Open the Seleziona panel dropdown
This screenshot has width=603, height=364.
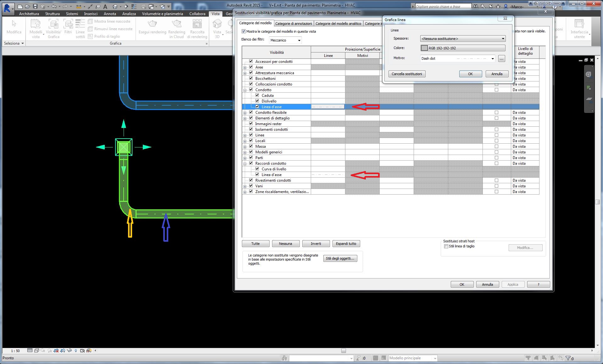click(14, 43)
